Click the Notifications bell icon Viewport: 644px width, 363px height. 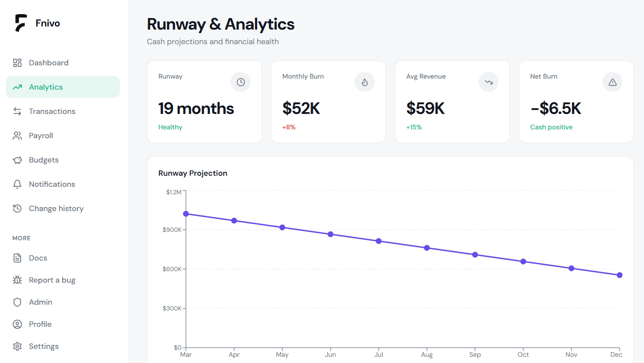17,184
